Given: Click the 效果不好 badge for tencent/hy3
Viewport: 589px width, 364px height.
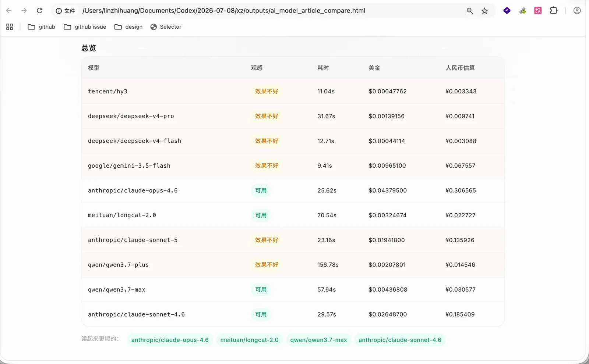Looking at the screenshot, I should coord(267,92).
